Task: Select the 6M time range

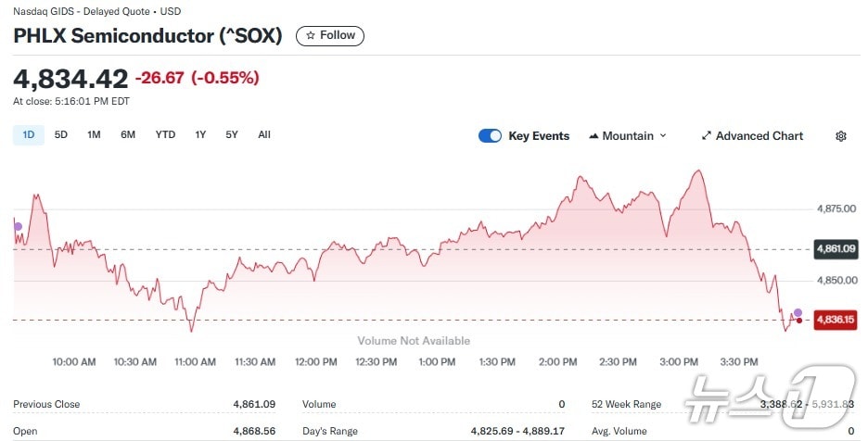Action: [x=128, y=134]
